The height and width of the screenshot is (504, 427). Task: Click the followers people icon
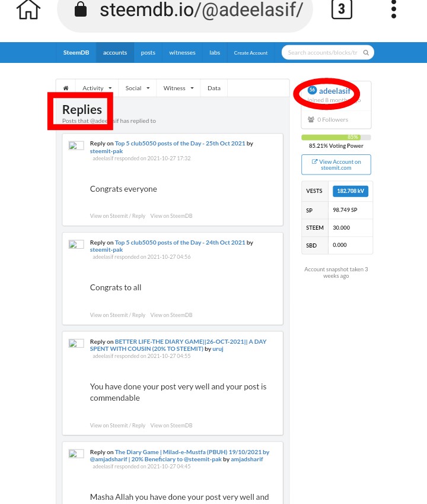tap(311, 119)
